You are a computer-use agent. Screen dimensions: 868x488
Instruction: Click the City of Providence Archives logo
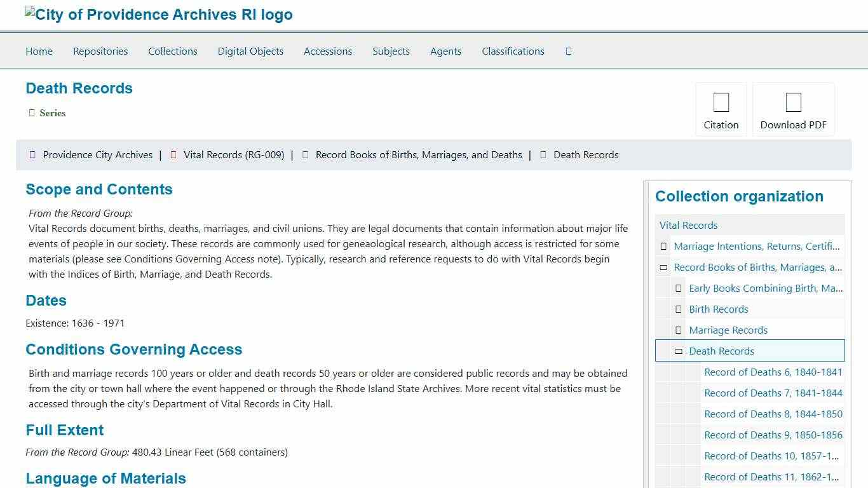(x=159, y=15)
